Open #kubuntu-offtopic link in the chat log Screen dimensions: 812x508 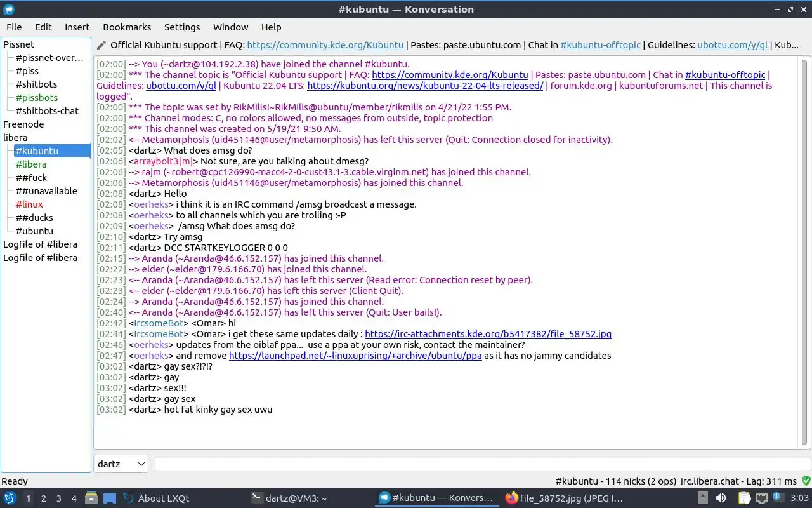[725, 75]
